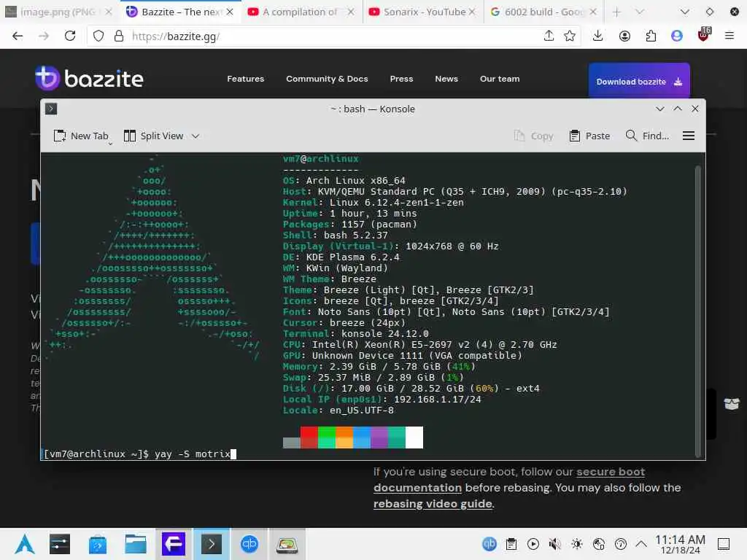Image resolution: width=747 pixels, height=560 pixels.
Task: Click the Konsole window icon in titlebar
Action: tap(51, 109)
